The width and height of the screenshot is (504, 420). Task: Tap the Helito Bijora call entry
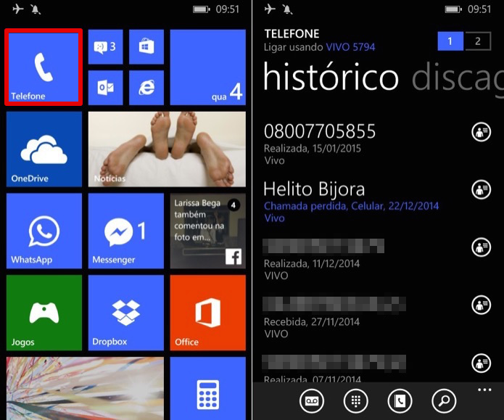351,202
